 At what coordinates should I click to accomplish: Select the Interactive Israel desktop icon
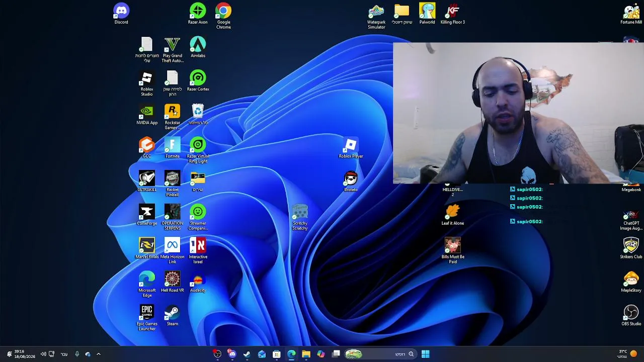click(198, 251)
